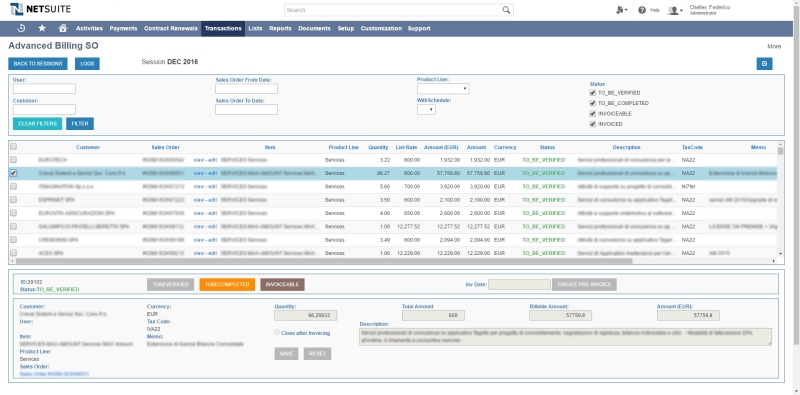The image size is (800, 395).
Task: Click the Quantity field showing 96,26633
Action: click(x=306, y=315)
